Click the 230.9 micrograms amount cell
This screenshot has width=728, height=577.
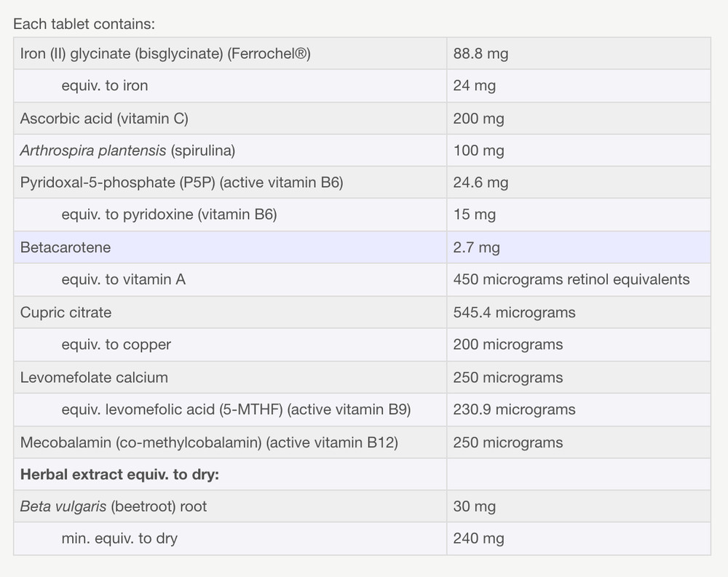tap(514, 410)
